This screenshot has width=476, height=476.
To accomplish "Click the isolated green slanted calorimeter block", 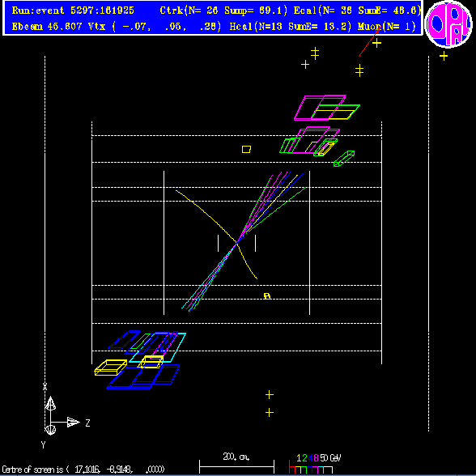I will (x=344, y=159).
